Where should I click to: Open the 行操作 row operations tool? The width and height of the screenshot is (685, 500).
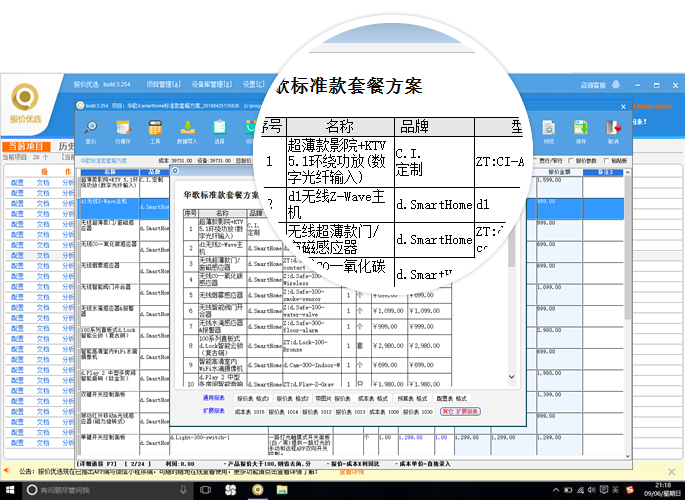click(x=123, y=132)
